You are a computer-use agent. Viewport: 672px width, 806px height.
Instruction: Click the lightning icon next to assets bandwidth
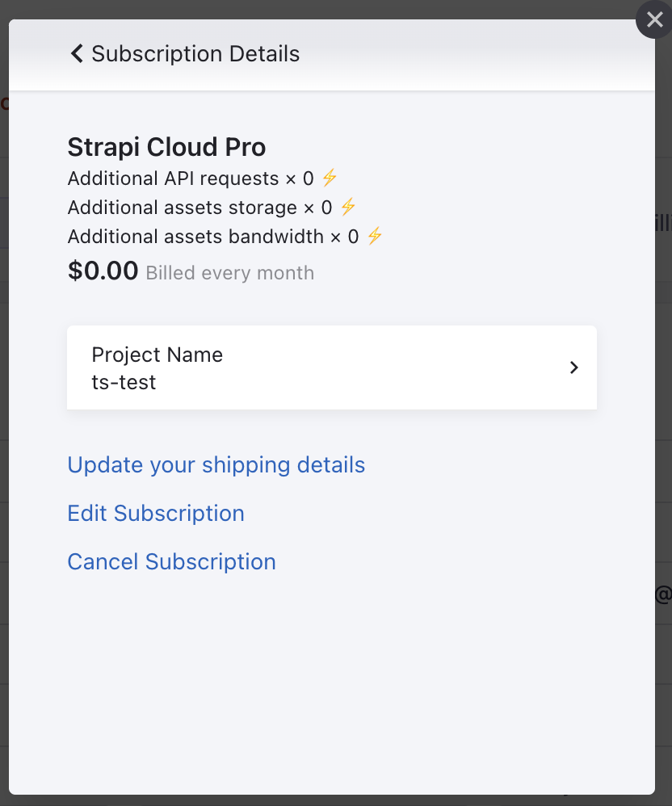374,236
